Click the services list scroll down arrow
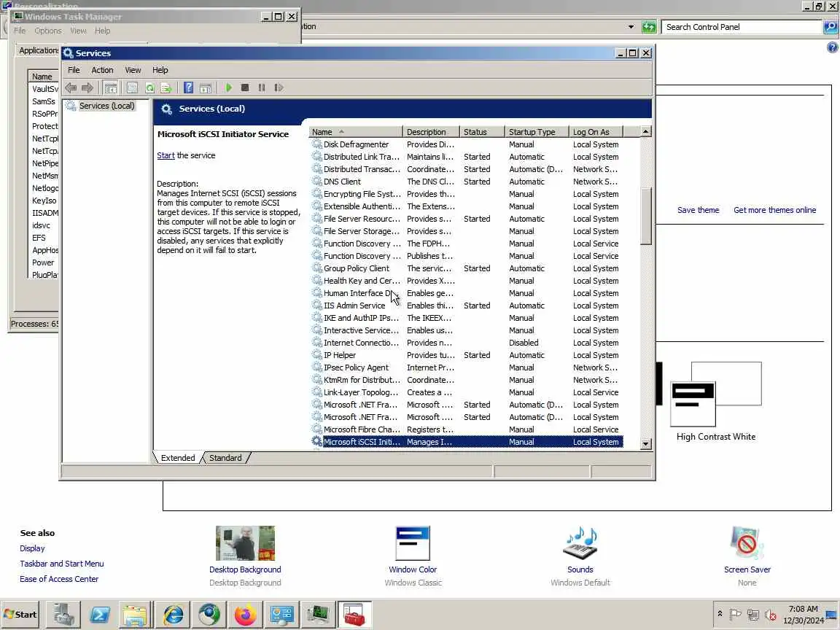Screen dimensions: 840x630 (646, 443)
